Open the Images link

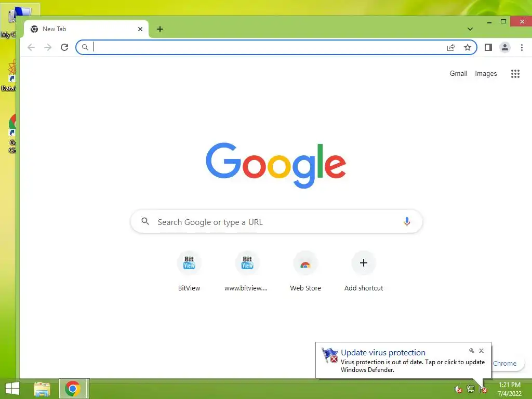coord(486,74)
